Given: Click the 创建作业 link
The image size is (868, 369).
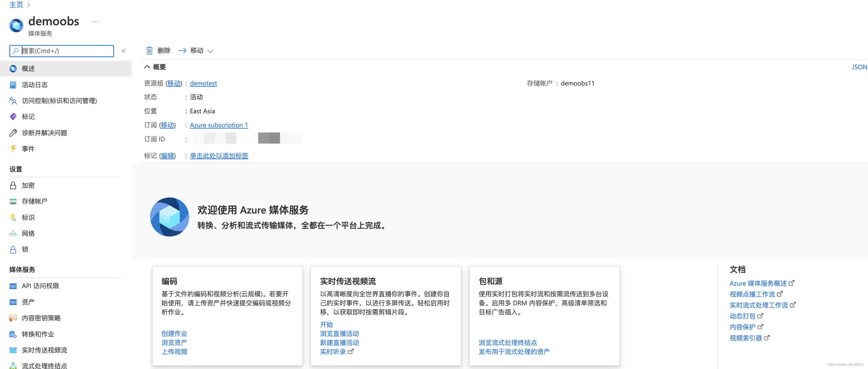Looking at the screenshot, I should pos(174,334).
